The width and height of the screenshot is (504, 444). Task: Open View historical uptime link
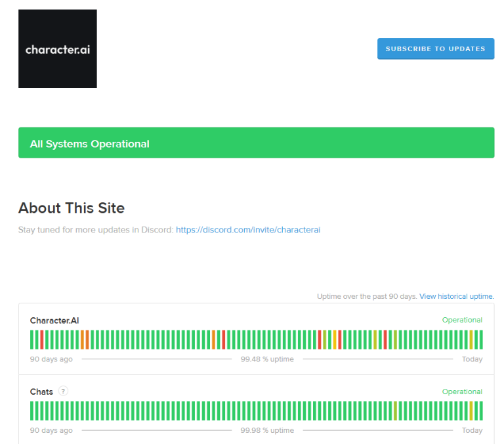(456, 296)
